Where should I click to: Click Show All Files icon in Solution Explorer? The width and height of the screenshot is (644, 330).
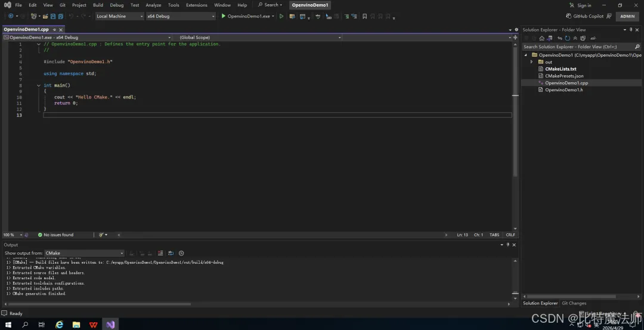(x=583, y=38)
